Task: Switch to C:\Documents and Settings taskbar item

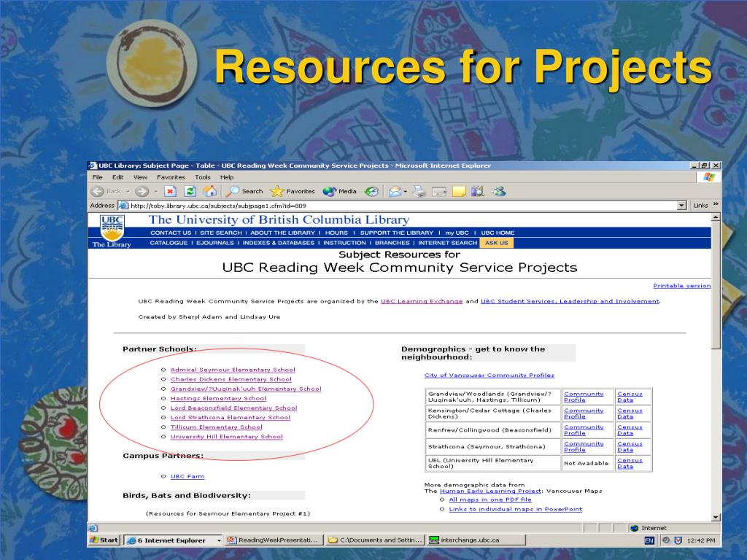Action: pos(376,540)
